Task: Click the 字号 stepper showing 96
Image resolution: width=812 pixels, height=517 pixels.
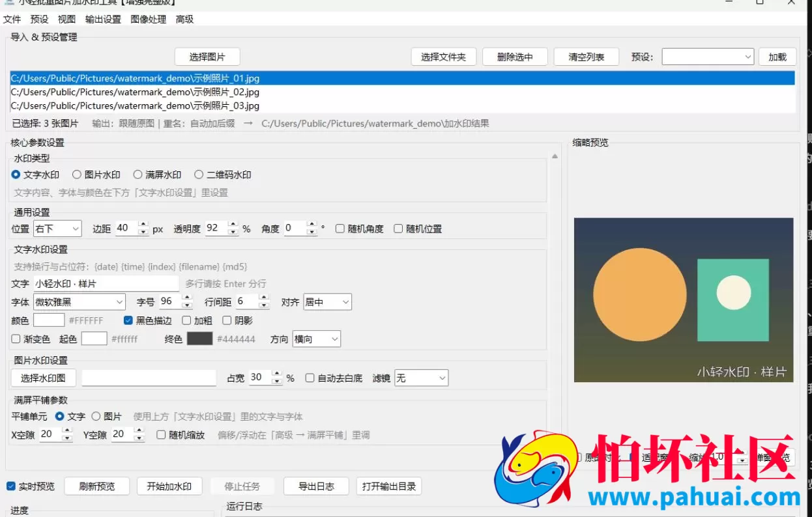Action: coord(175,301)
